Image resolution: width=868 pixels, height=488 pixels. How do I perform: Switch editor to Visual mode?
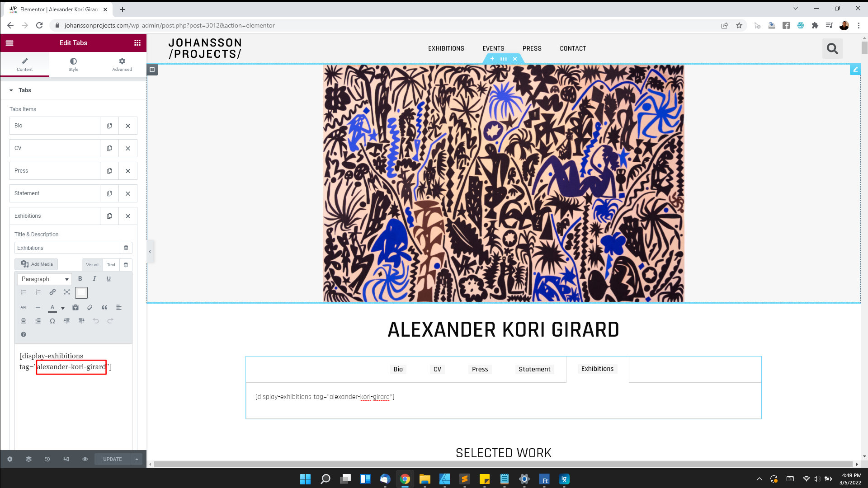point(92,265)
